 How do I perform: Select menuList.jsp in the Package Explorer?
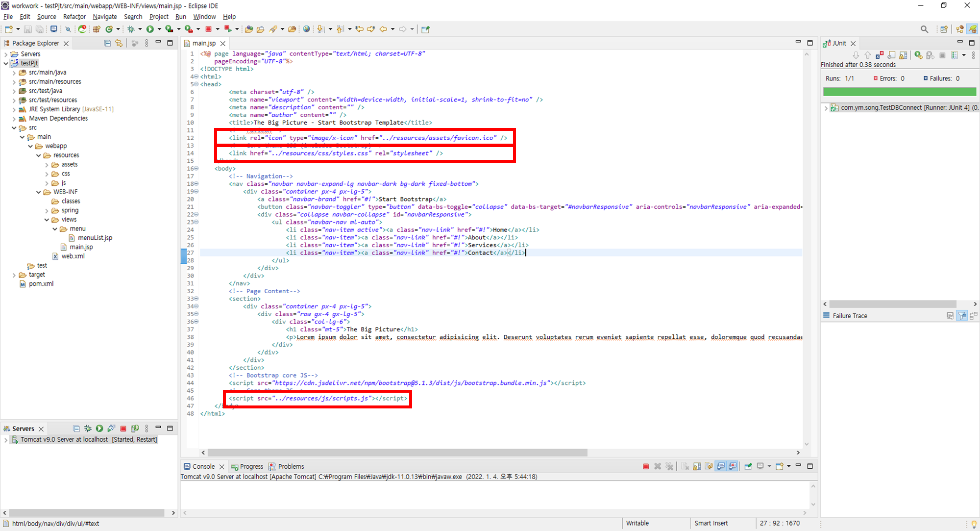[95, 238]
